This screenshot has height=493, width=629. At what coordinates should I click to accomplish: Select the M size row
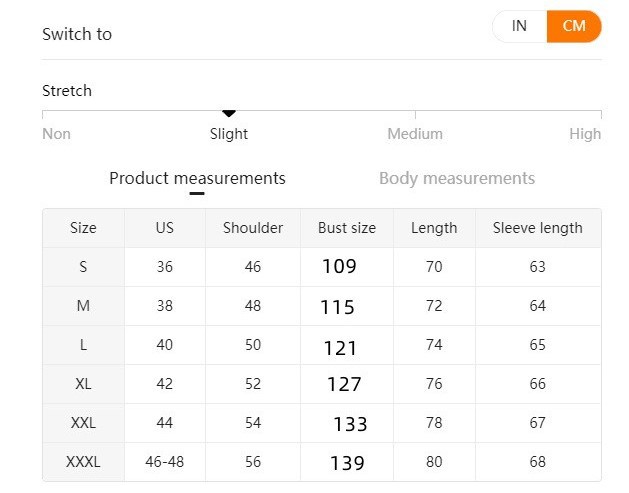coord(83,306)
